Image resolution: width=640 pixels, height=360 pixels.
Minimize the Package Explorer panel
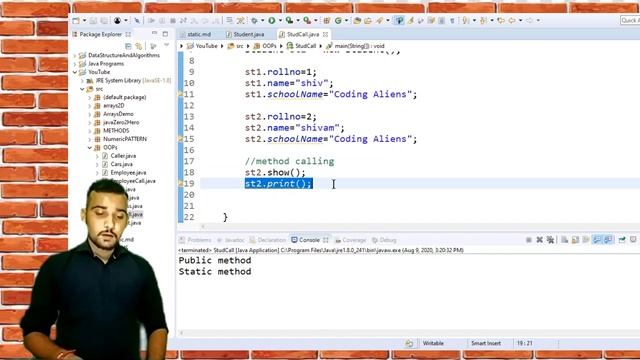click(x=154, y=33)
